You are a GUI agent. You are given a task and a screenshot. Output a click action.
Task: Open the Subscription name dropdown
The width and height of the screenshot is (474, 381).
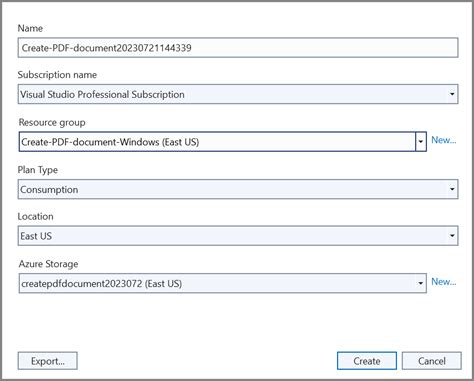(x=238, y=94)
